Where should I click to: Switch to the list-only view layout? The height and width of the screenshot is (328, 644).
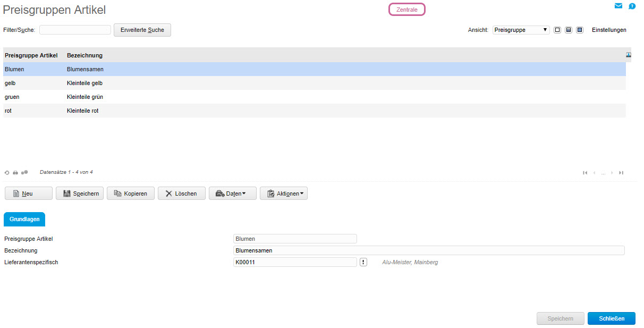[x=557, y=30]
